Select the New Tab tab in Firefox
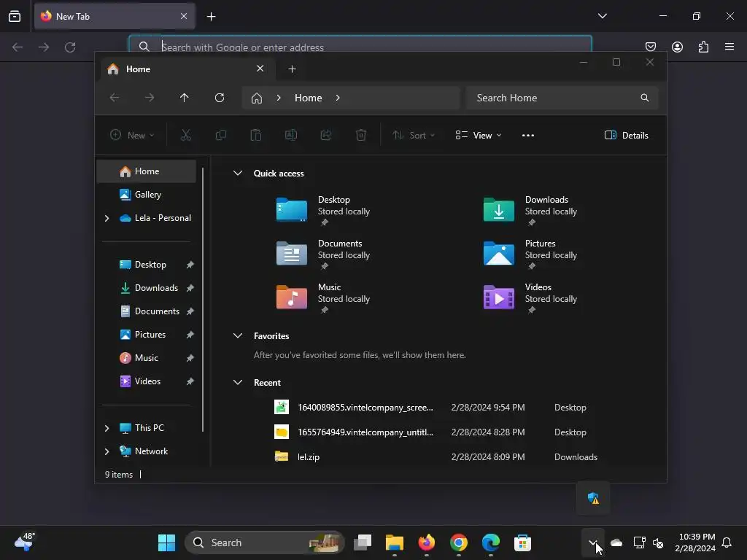Image resolution: width=747 pixels, height=560 pixels. pos(115,16)
